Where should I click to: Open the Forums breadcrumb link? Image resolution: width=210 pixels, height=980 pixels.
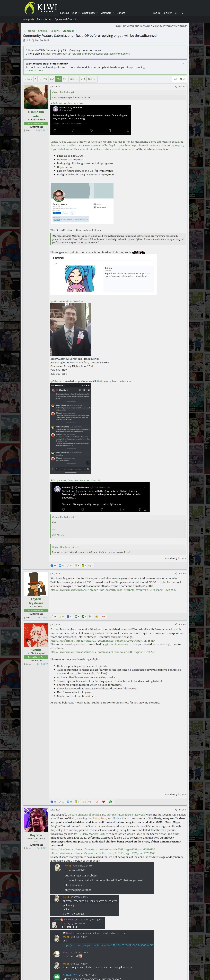coord(31,31)
